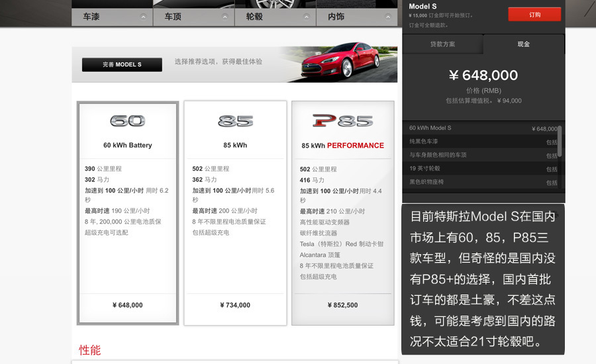596x364 pixels.
Task: Click the 黑色织物座椅 summary row
Action: pyautogui.click(x=481, y=182)
